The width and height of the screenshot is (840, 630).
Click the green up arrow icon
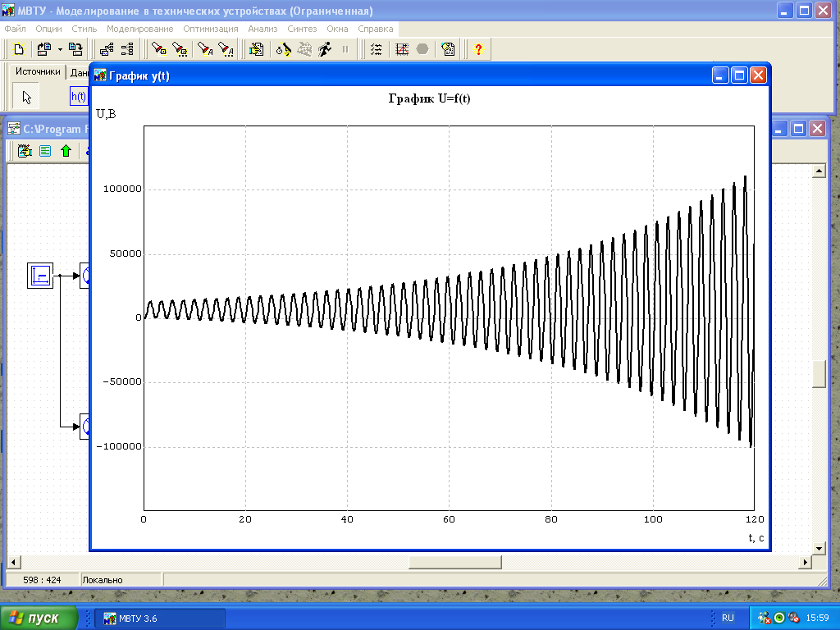coord(66,151)
